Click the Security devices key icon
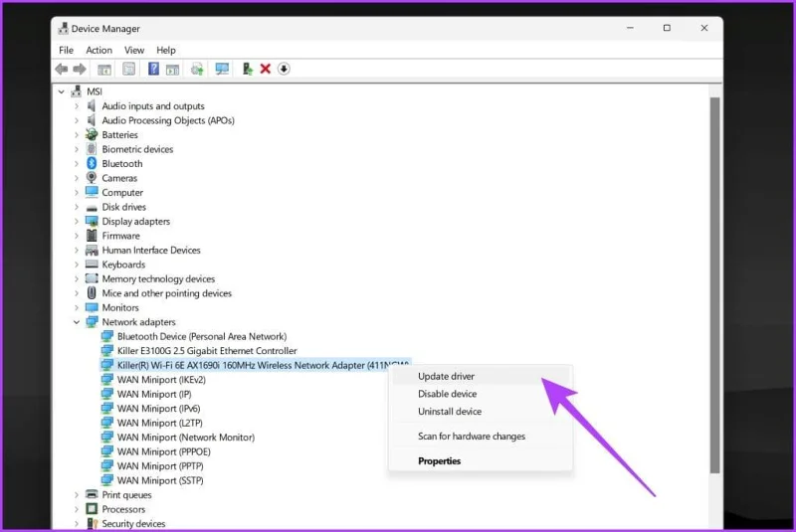Screen dimensions: 796x532 pos(92,523)
